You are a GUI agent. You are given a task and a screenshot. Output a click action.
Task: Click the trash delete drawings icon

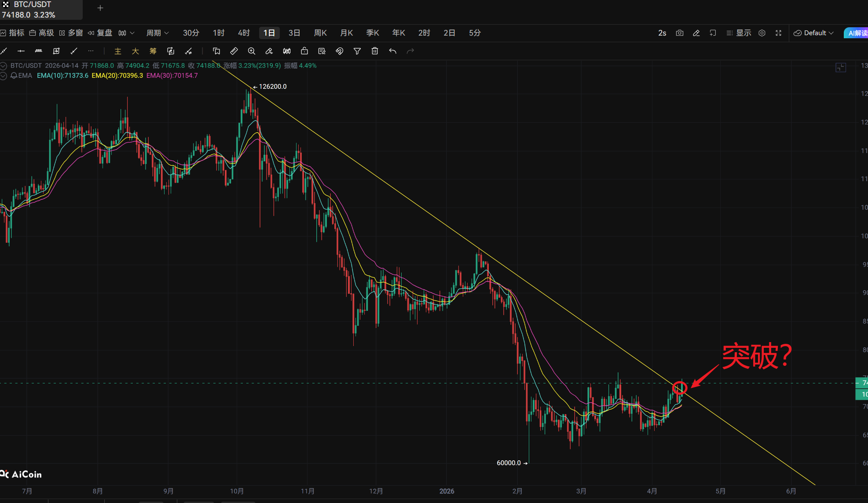(375, 51)
